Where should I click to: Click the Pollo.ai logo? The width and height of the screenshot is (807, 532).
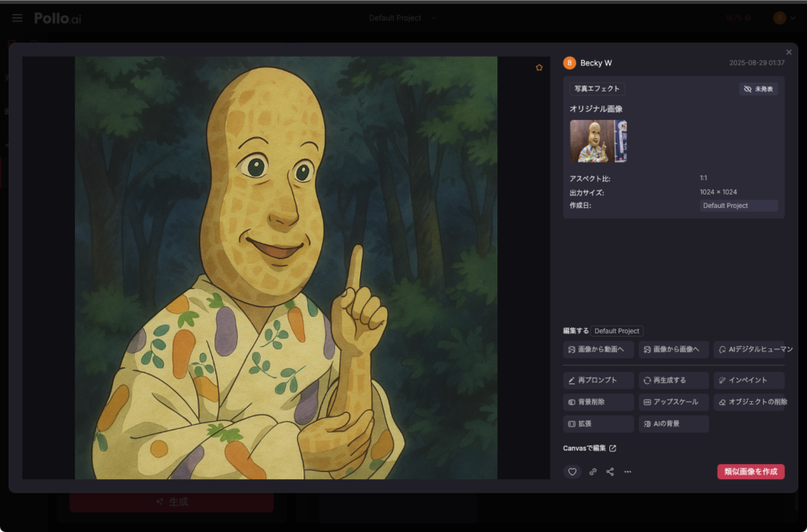(x=58, y=19)
